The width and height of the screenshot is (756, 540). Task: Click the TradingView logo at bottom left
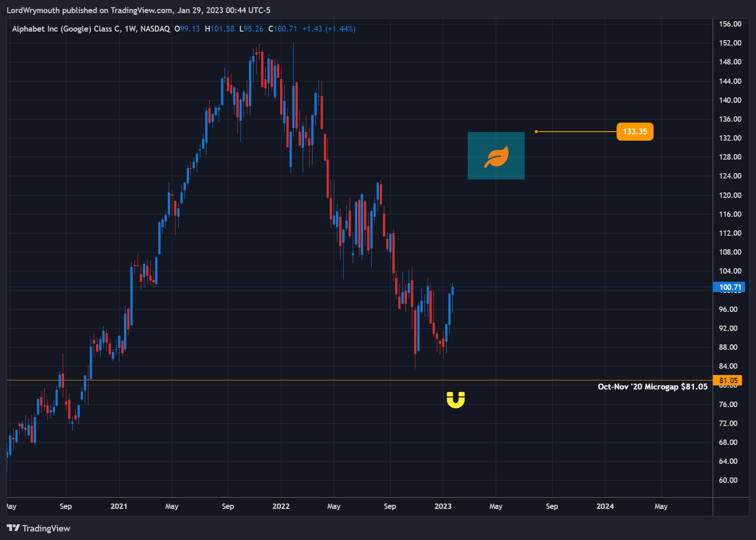[39, 528]
